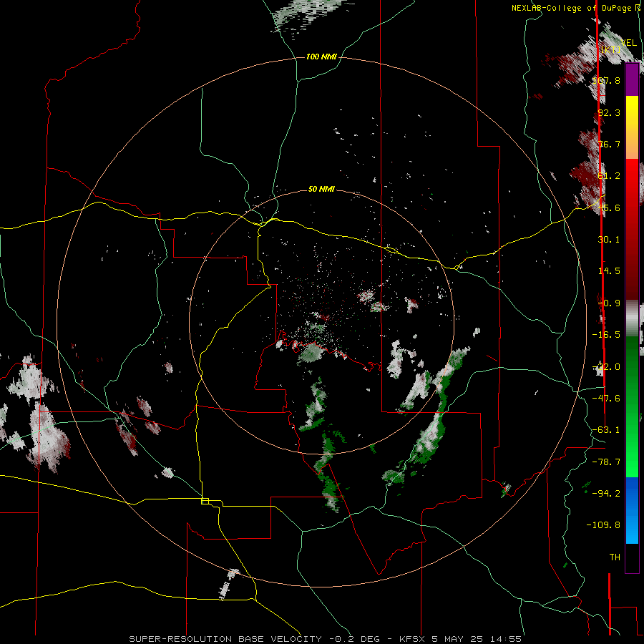
Task: Click the Super-Resolution Base Velocity caption
Action: coord(326,639)
